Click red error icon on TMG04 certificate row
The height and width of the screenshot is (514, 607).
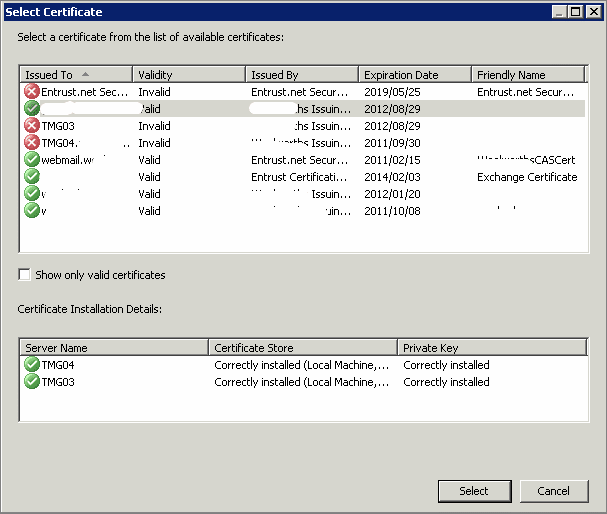(32, 143)
